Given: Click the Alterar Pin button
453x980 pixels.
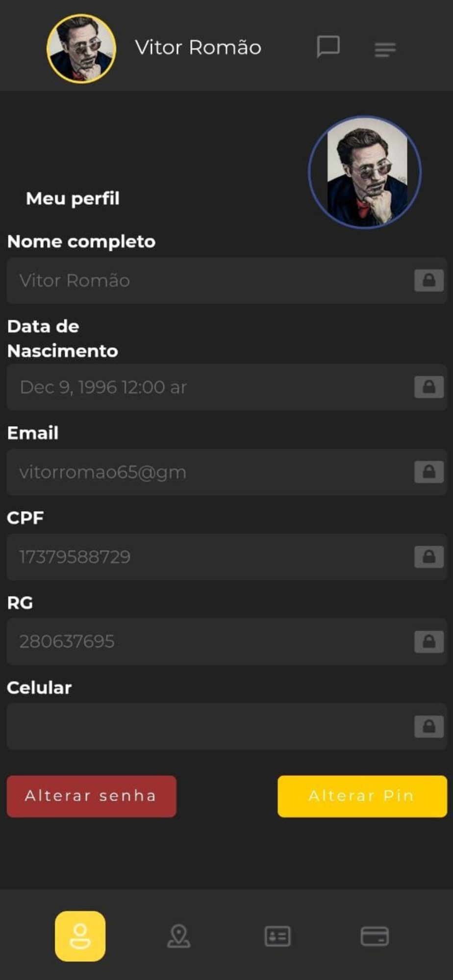Looking at the screenshot, I should (x=362, y=796).
